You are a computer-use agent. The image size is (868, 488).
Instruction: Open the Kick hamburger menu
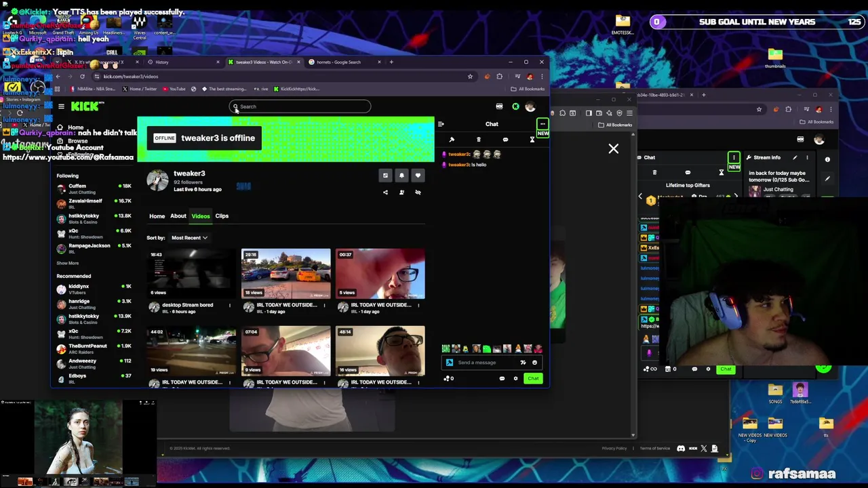pyautogui.click(x=61, y=106)
